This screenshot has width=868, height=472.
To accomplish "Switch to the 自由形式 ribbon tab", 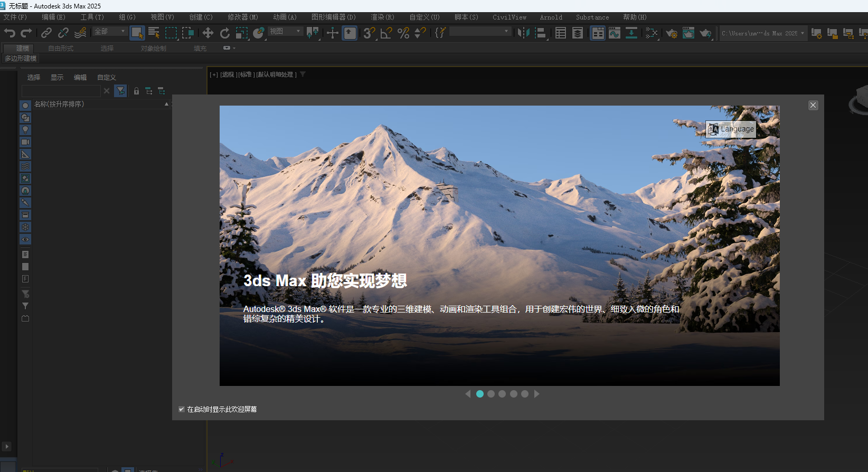I will (61, 48).
